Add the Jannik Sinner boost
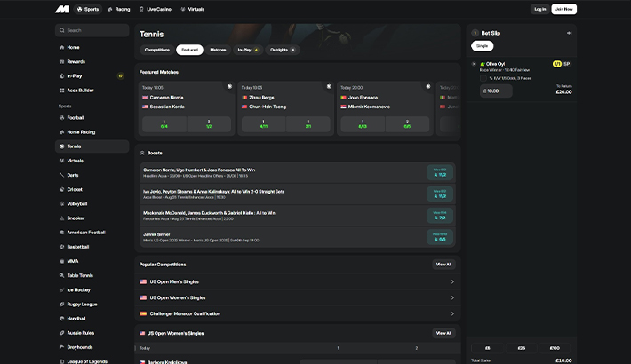The height and width of the screenshot is (364, 631). [440, 237]
